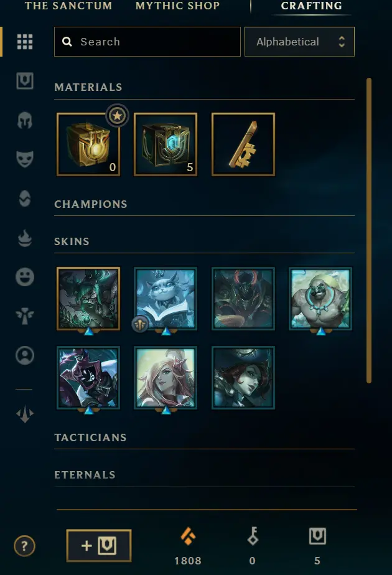Click the add chest purchase button

(99, 546)
